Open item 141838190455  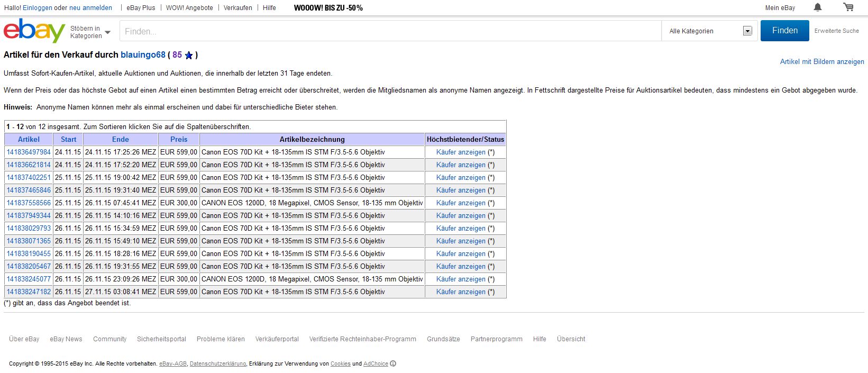(29, 253)
